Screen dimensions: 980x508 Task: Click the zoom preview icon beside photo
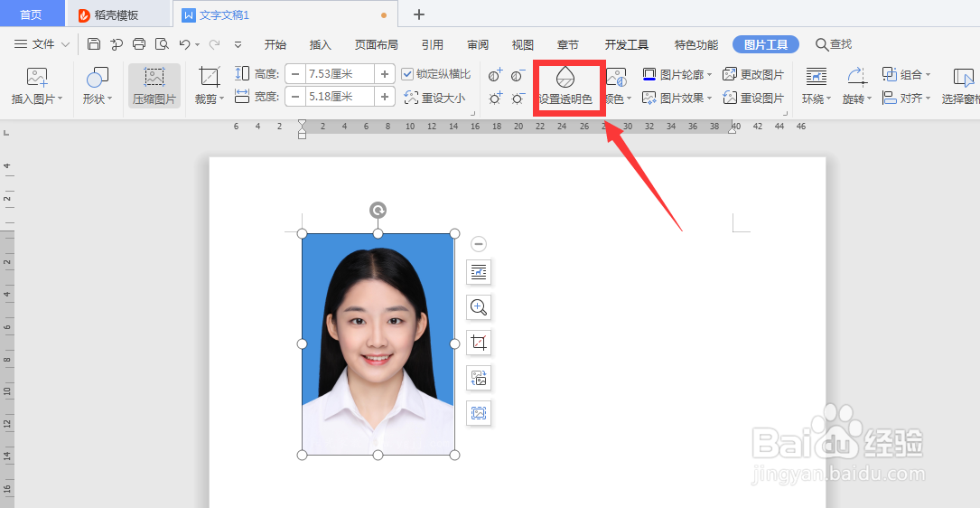click(x=479, y=306)
